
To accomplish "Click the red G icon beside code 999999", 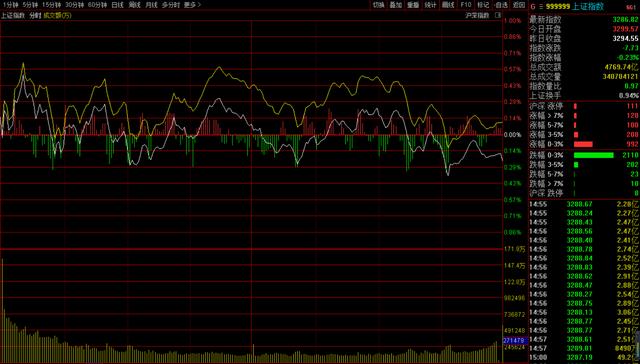I will (533, 7).
